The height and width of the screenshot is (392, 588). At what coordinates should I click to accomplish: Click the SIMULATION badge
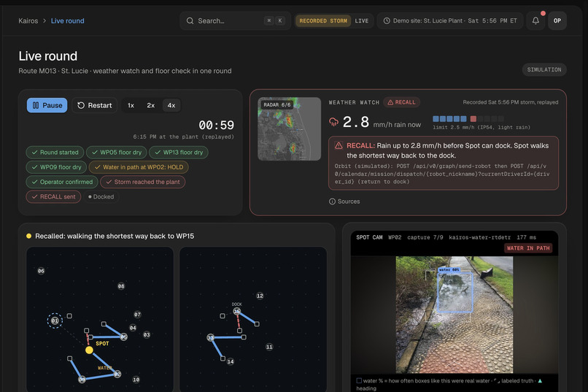[x=544, y=70]
